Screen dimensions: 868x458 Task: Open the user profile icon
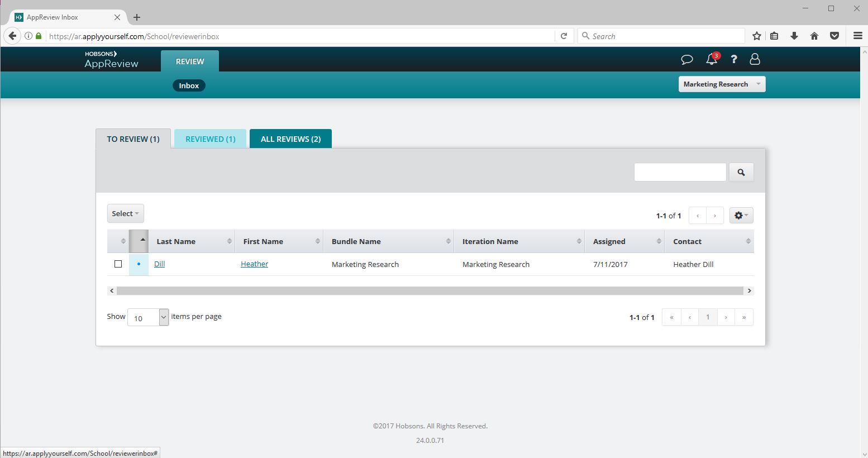[755, 59]
